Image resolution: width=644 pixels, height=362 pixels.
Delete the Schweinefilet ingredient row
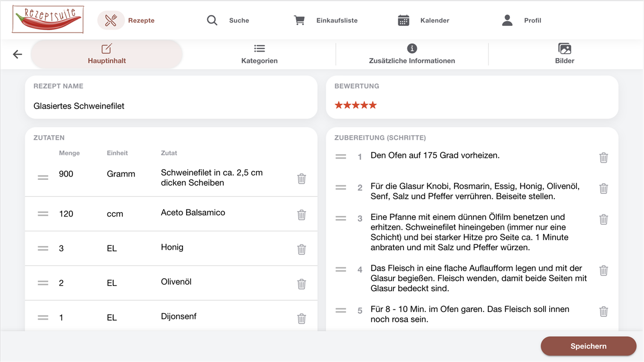click(302, 178)
